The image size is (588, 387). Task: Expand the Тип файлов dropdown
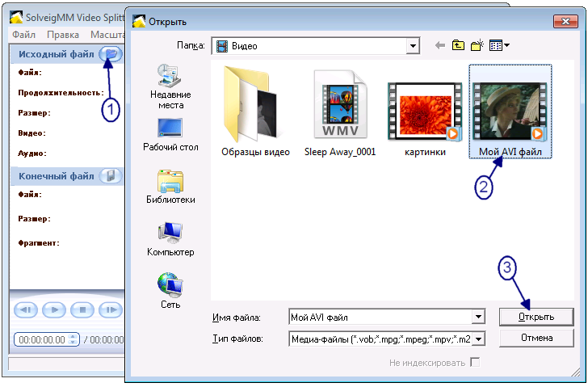[478, 339]
